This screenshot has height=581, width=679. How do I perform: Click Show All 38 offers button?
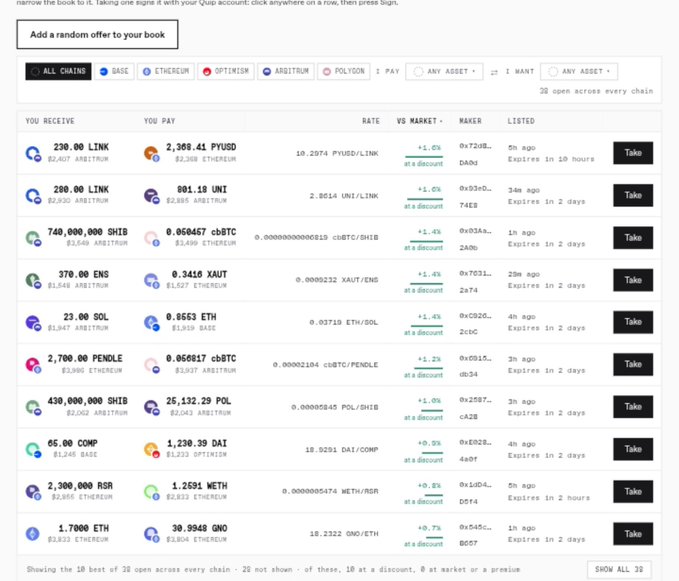[619, 570]
